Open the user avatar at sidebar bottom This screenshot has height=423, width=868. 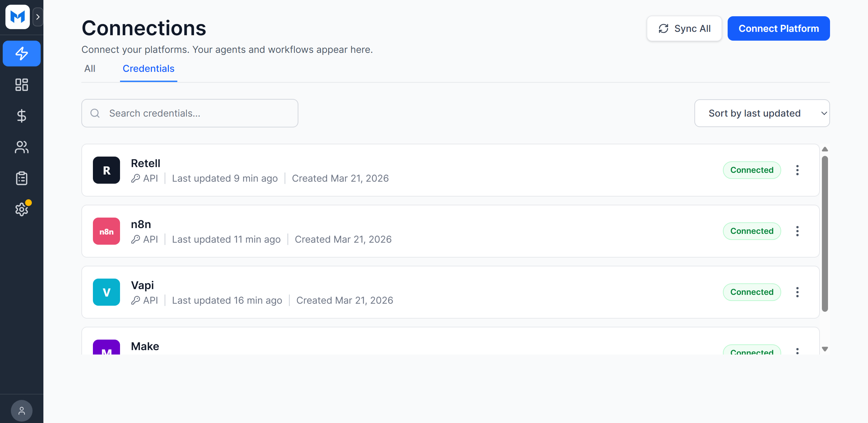[x=21, y=410]
